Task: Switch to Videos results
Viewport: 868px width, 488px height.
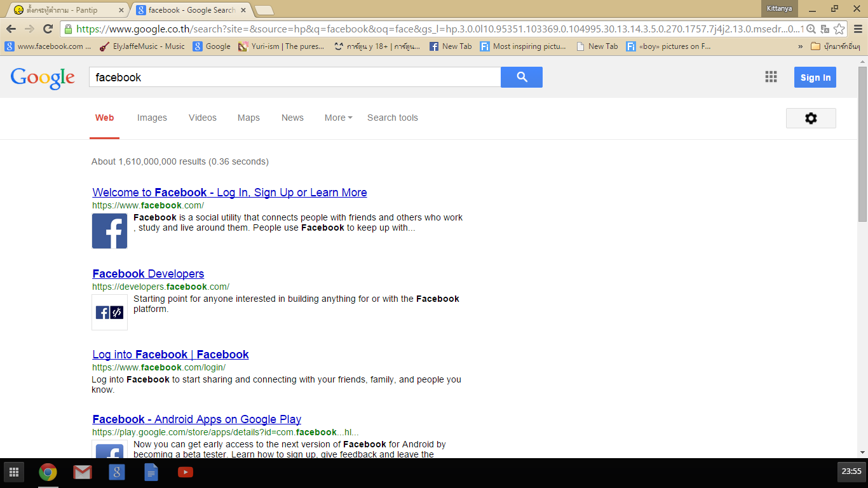Action: (203, 118)
